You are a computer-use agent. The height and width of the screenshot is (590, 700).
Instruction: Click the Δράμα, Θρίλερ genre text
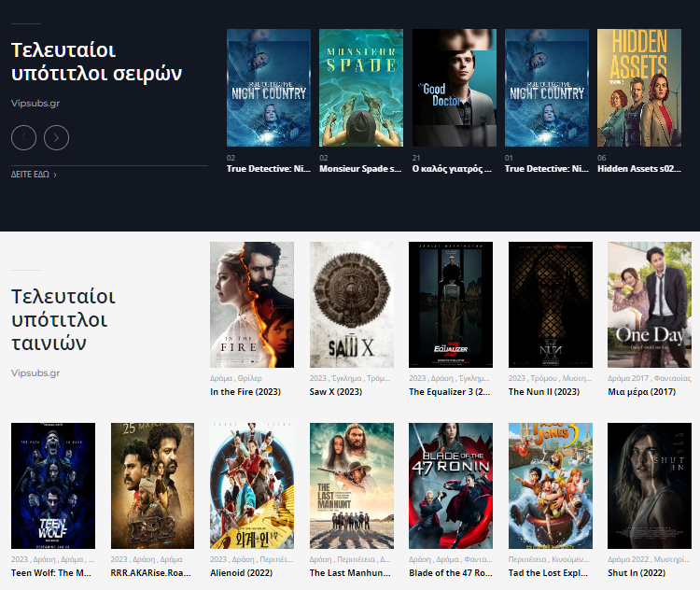pos(236,378)
